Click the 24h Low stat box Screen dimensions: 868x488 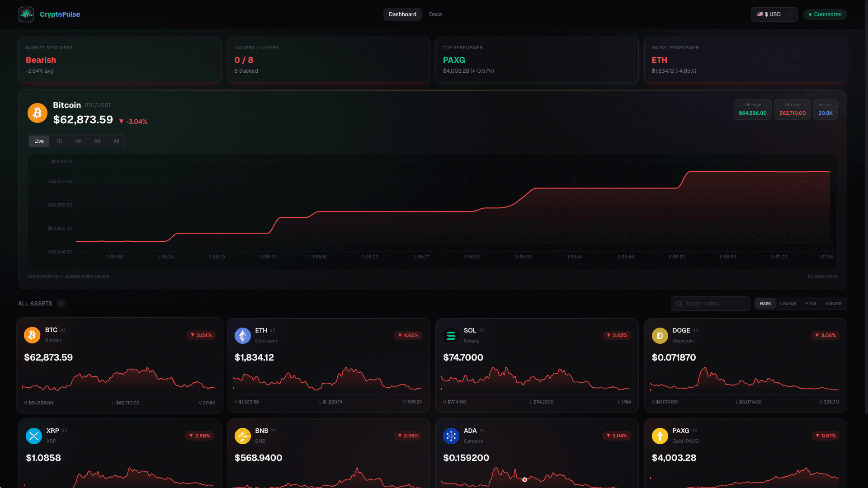[793, 109]
